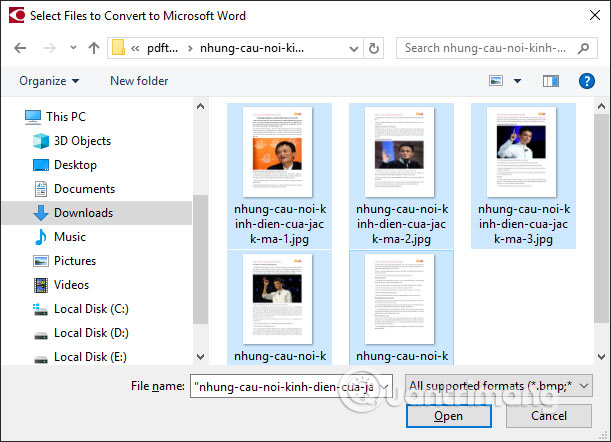Click the forward navigation arrow
This screenshot has height=442, width=611.
(x=49, y=48)
